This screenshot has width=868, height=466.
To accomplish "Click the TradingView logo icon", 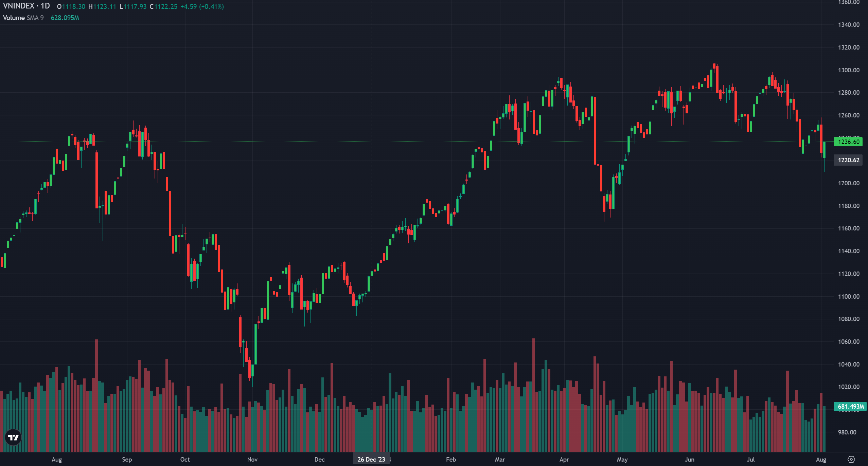I will coord(13,437).
